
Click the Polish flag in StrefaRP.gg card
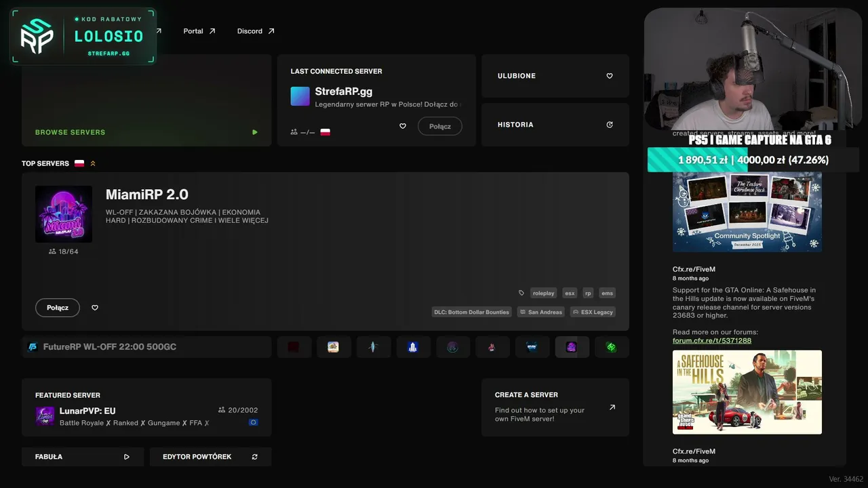[325, 132]
